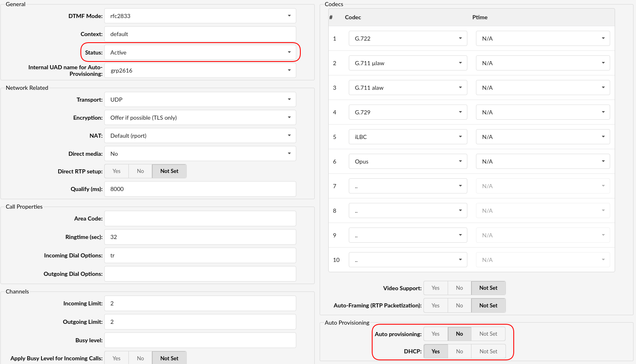The image size is (636, 364).
Task: Select a codec for empty row 7
Action: click(x=407, y=186)
